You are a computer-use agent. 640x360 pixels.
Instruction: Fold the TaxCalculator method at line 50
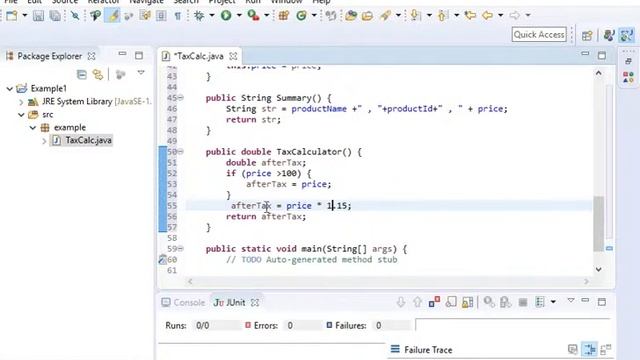tap(180, 152)
